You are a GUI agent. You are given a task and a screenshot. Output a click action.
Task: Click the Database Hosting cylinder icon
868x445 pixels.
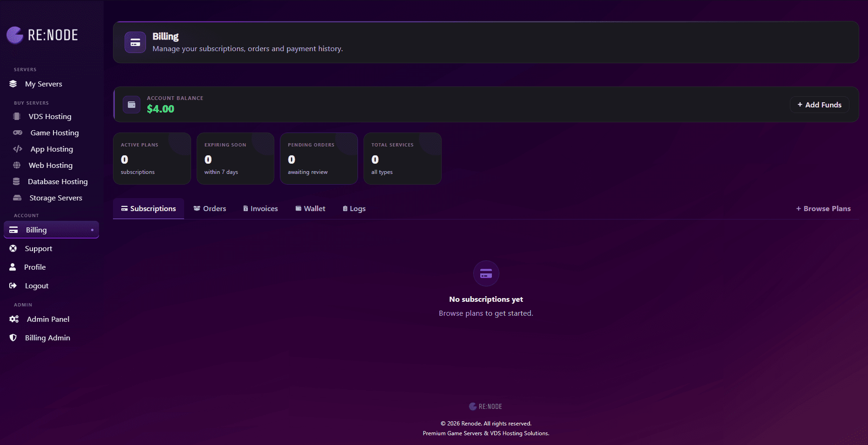click(x=16, y=181)
